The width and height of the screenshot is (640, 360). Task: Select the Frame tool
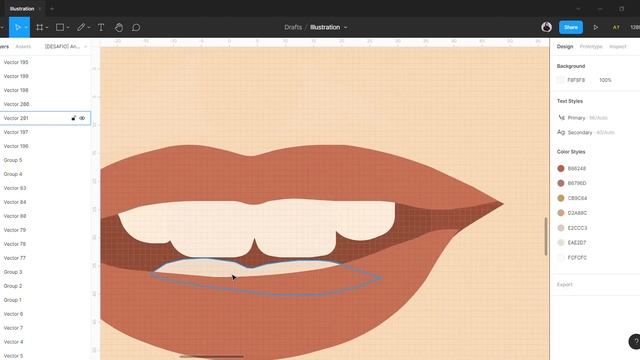40,27
